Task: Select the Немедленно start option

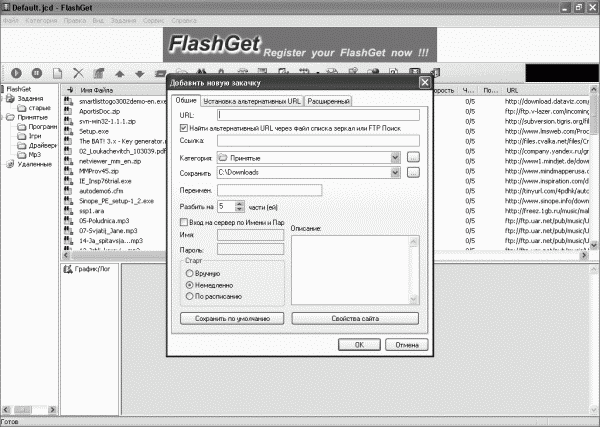Action: [189, 285]
